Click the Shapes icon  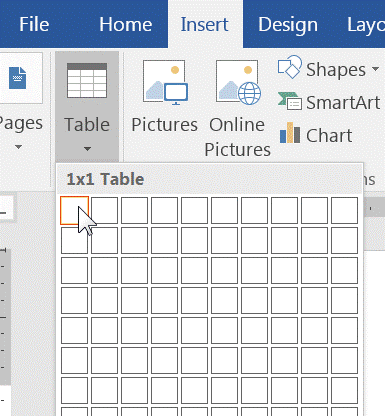(290, 67)
